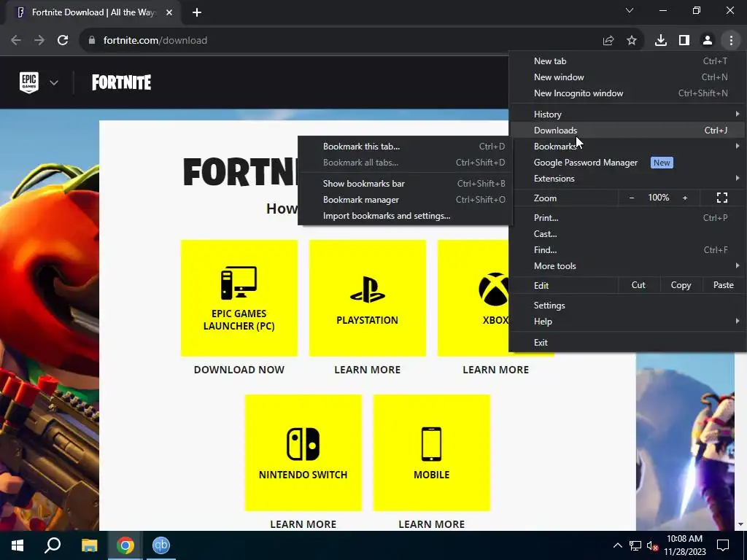Screen dimensions: 747x560
Task: Click LEARN MORE under PlayStation
Action: click(368, 370)
